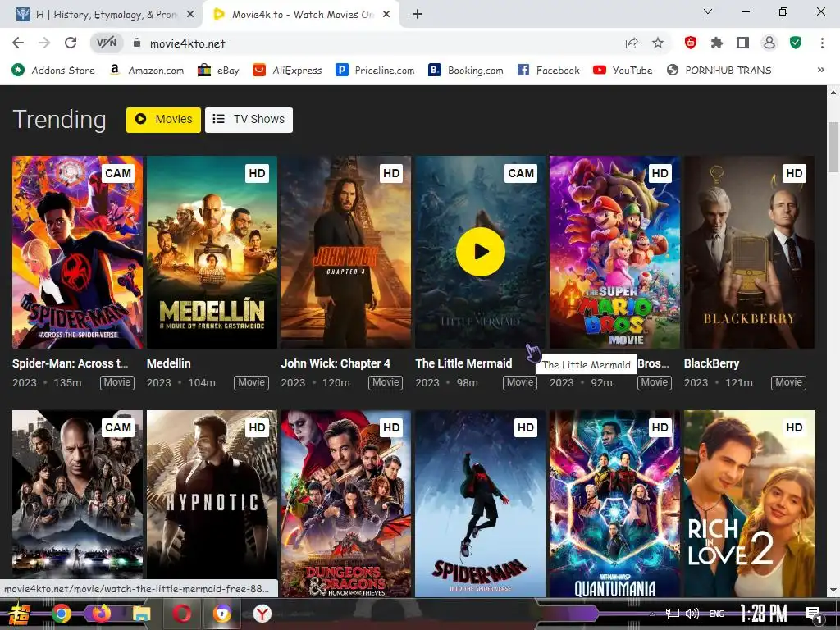Screen dimensions: 840x630
Task: Open a new browser tab
Action: (418, 15)
